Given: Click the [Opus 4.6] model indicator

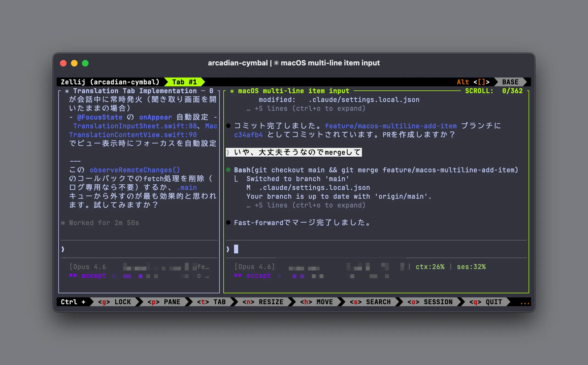Looking at the screenshot, I should click(255, 266).
